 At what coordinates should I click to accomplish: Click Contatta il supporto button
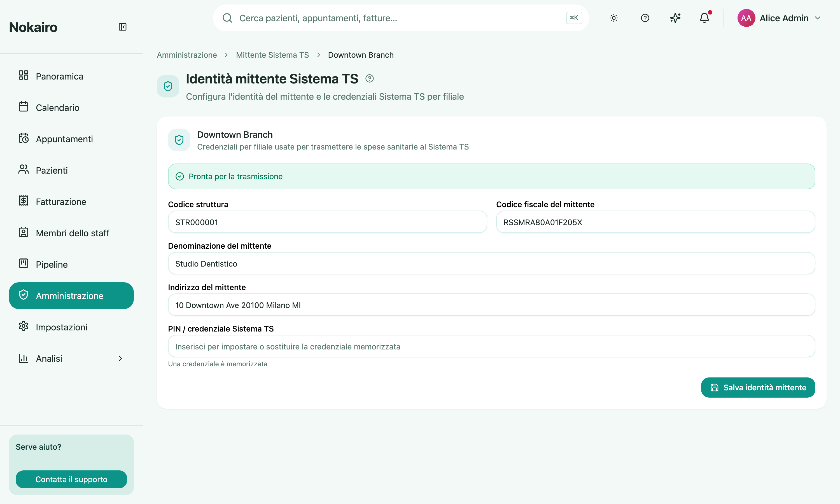[71, 479]
